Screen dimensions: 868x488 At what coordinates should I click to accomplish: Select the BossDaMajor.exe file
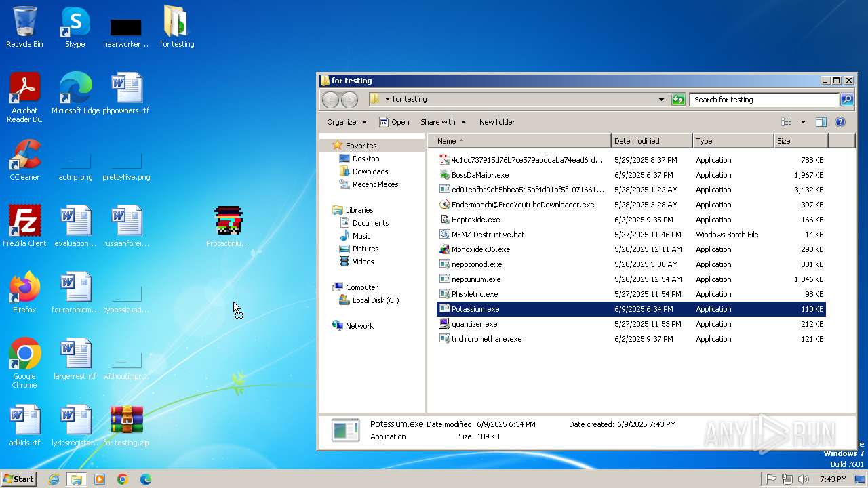click(x=631, y=175)
